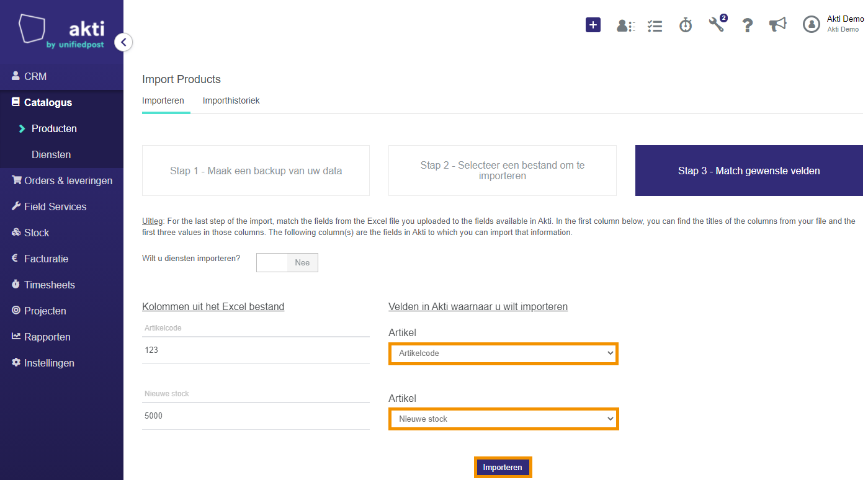The height and width of the screenshot is (480, 868).
Task: Select the Importeren tab
Action: (x=163, y=100)
